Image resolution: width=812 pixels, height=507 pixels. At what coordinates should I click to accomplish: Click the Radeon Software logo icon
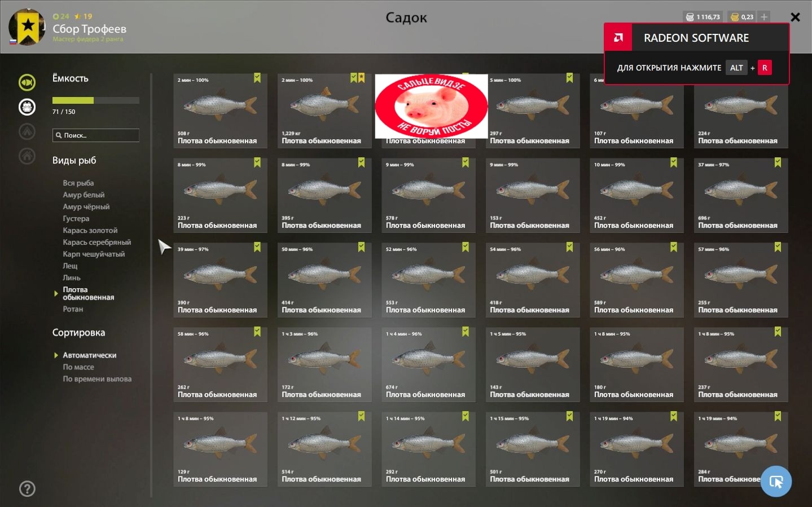(x=618, y=38)
